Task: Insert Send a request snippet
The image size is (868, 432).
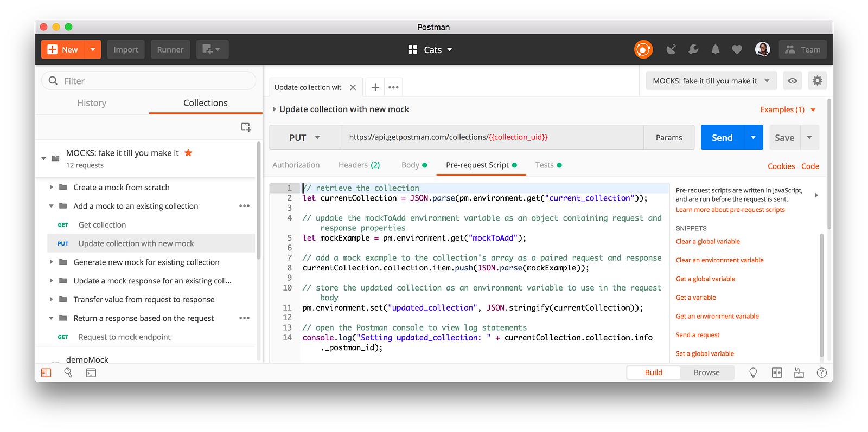Action: 698,335
